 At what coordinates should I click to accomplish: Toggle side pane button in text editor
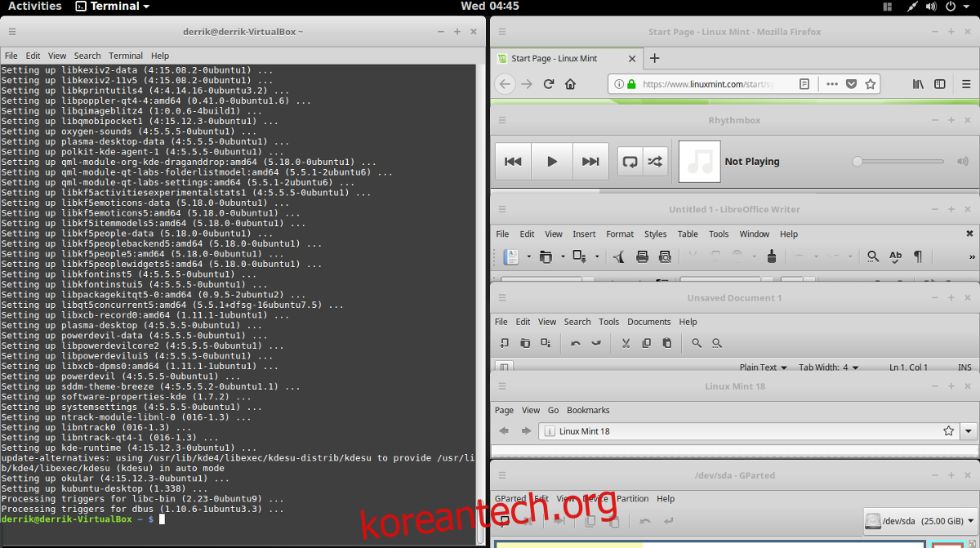tap(504, 367)
